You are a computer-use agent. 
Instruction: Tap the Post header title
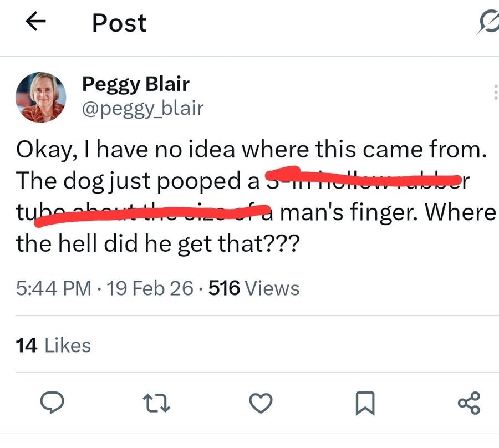point(119,23)
